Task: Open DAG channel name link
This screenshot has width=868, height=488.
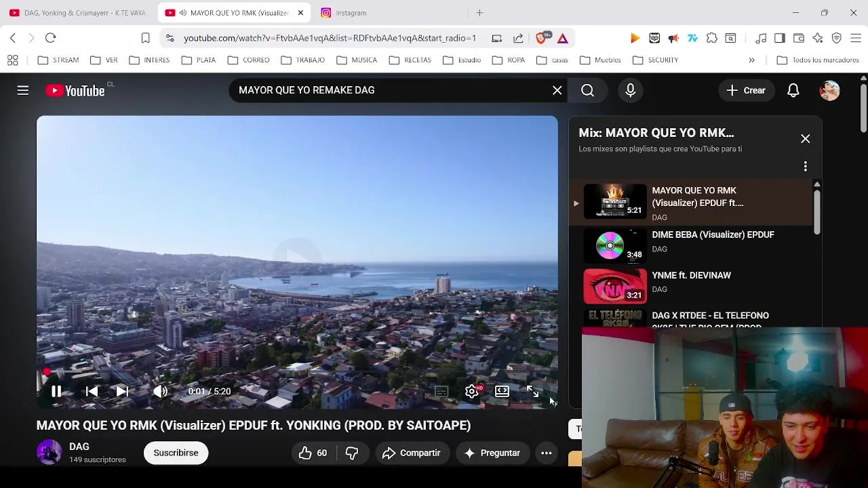Action: (x=79, y=447)
